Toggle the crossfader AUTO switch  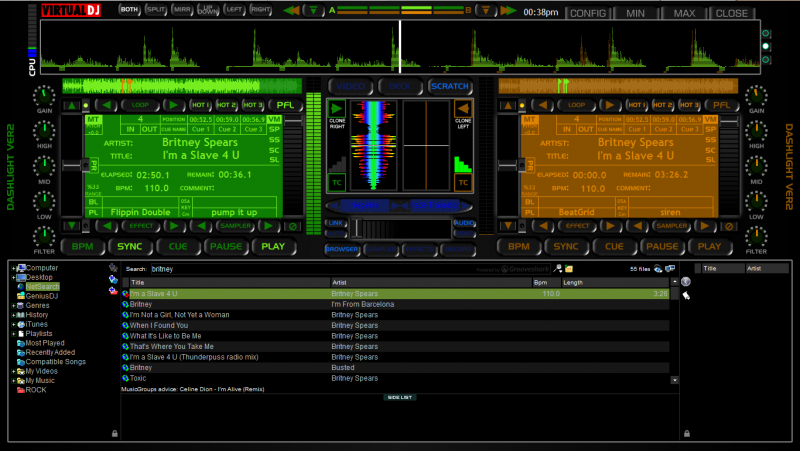(336, 233)
